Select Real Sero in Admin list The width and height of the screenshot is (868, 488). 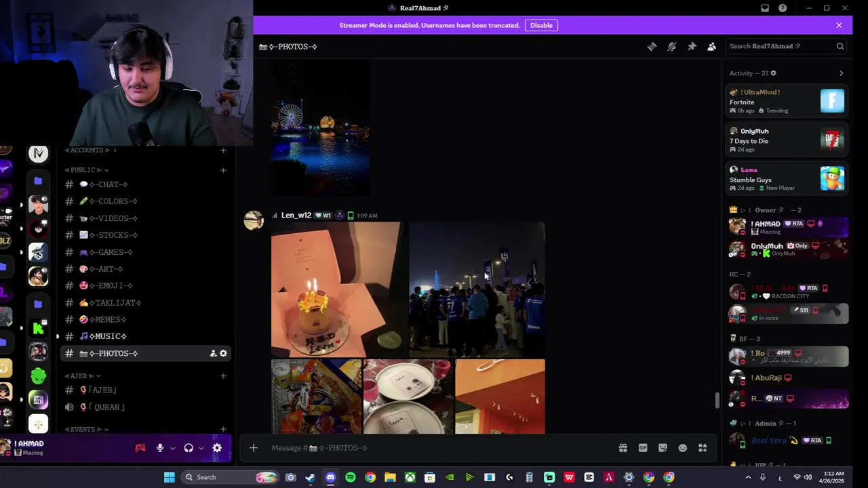click(787, 441)
